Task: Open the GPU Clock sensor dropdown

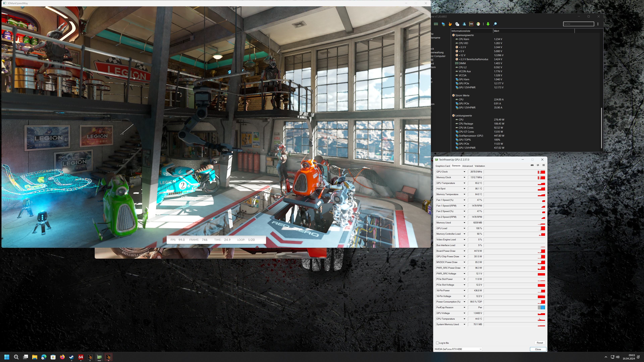Action: point(464,172)
